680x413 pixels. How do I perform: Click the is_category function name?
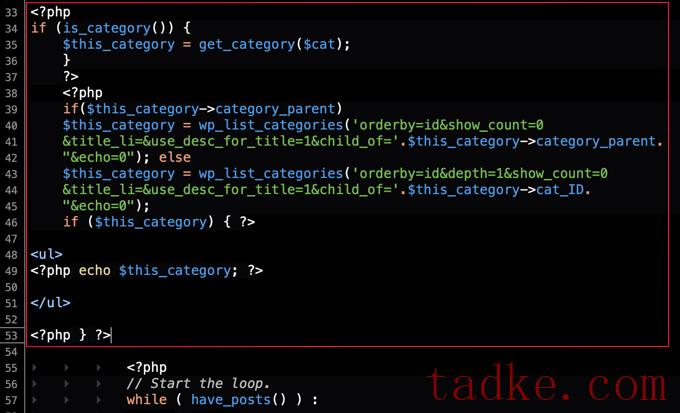(107, 29)
